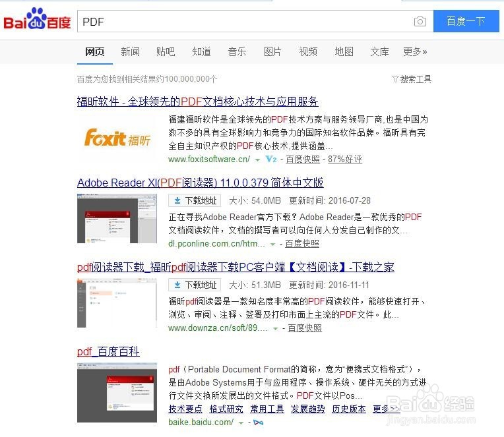Open the 发展趋势 sublink
Viewport: 504px width, 437px height.
(308, 409)
